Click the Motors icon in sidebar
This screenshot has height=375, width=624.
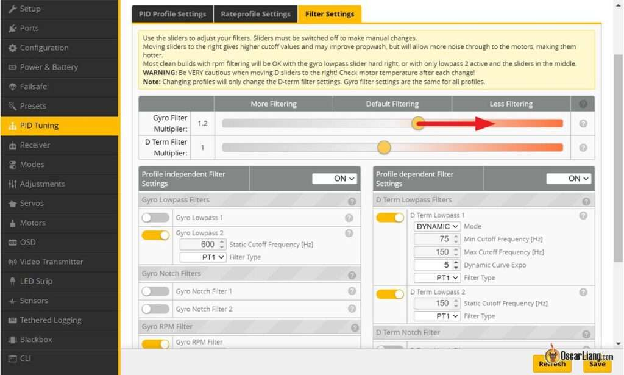[x=12, y=223]
